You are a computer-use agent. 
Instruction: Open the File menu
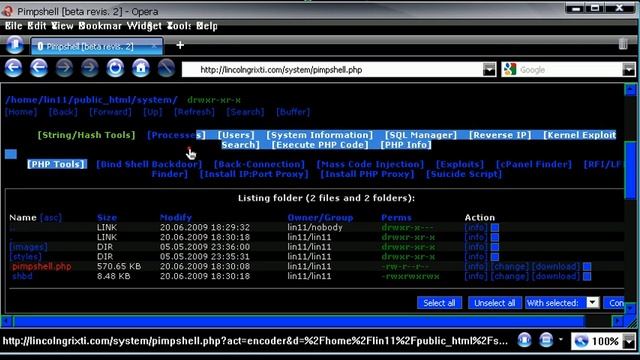[x=13, y=26]
